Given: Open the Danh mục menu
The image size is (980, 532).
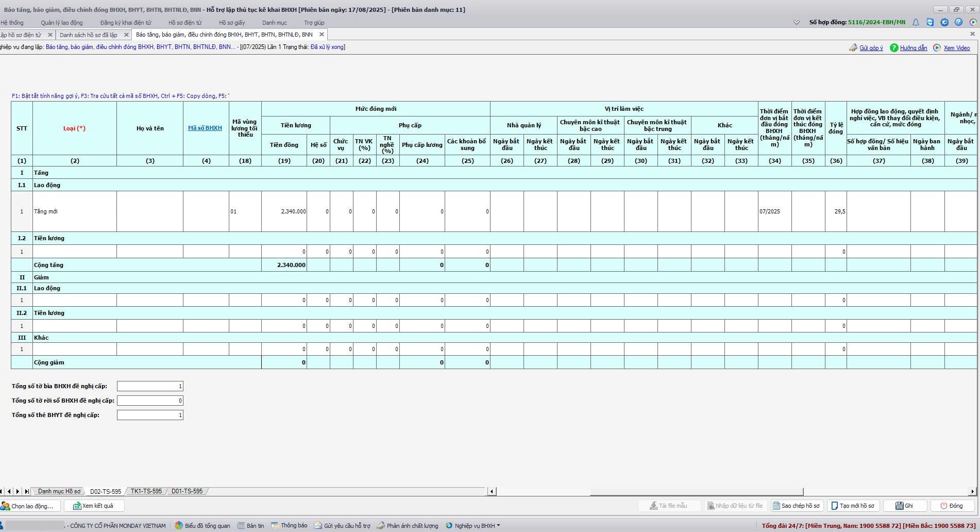Looking at the screenshot, I should [274, 23].
